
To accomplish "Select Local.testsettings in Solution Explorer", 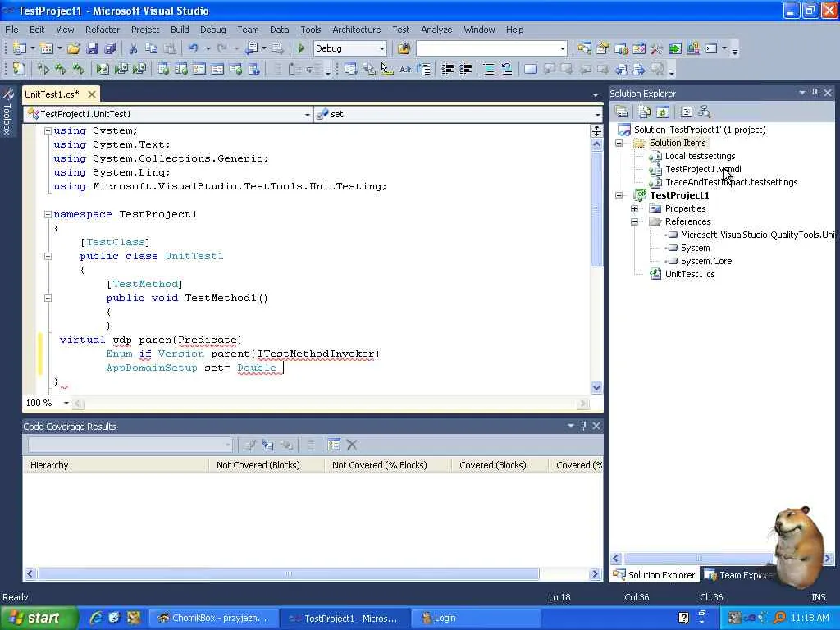I will point(700,156).
